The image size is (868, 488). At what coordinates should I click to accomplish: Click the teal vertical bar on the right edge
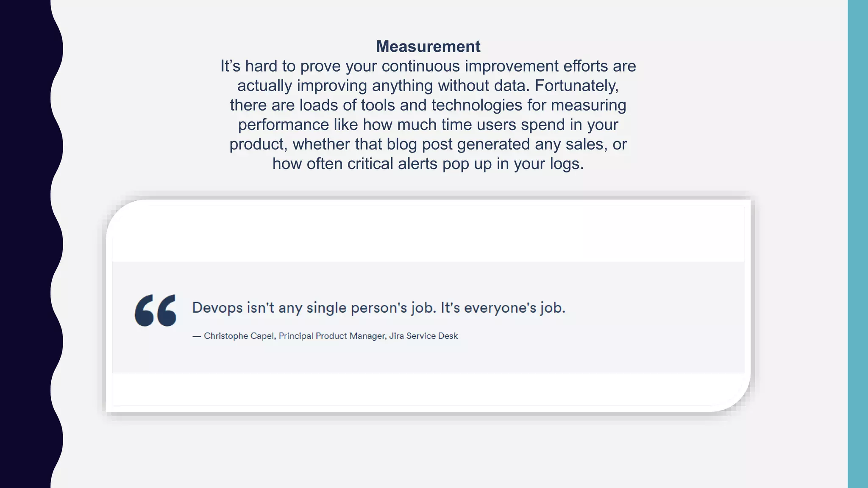(858, 244)
